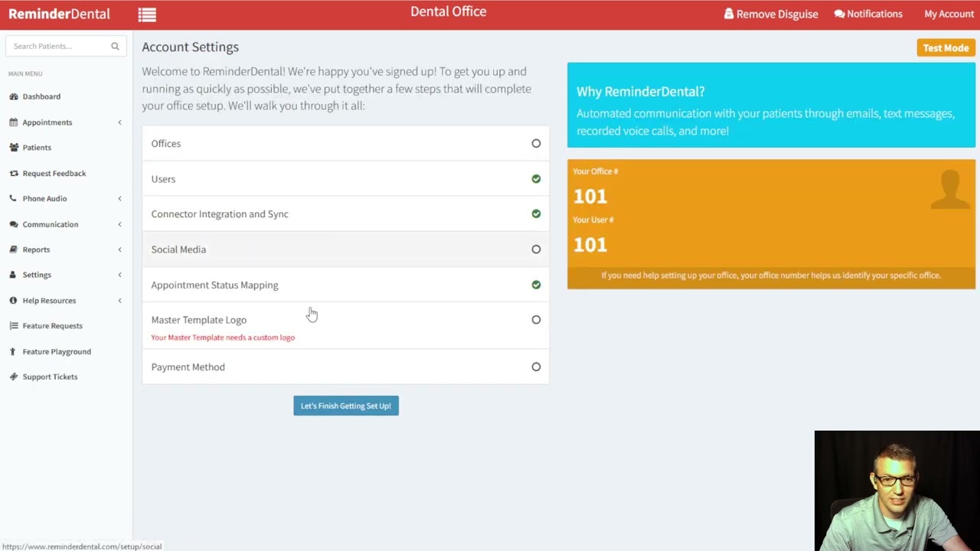The height and width of the screenshot is (551, 980).
Task: Click the Connector Integration completed checkmark
Action: tap(536, 214)
